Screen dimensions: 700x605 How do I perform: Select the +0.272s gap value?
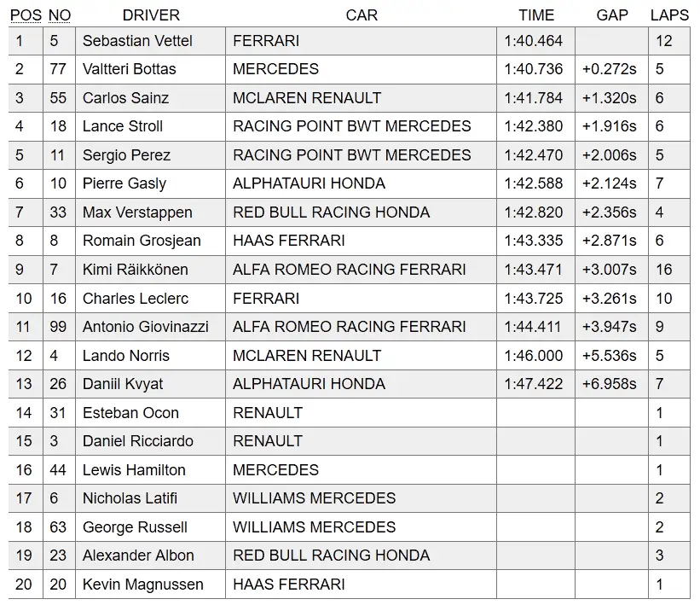[x=610, y=69]
